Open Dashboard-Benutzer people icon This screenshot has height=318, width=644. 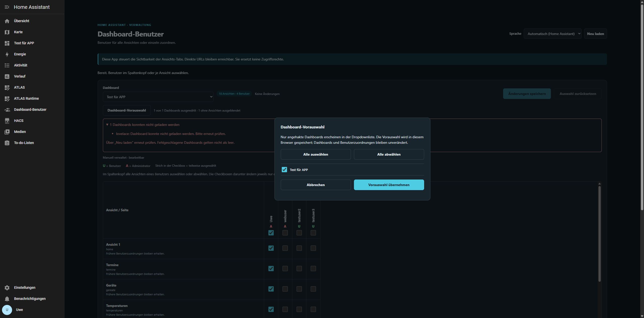click(7, 110)
